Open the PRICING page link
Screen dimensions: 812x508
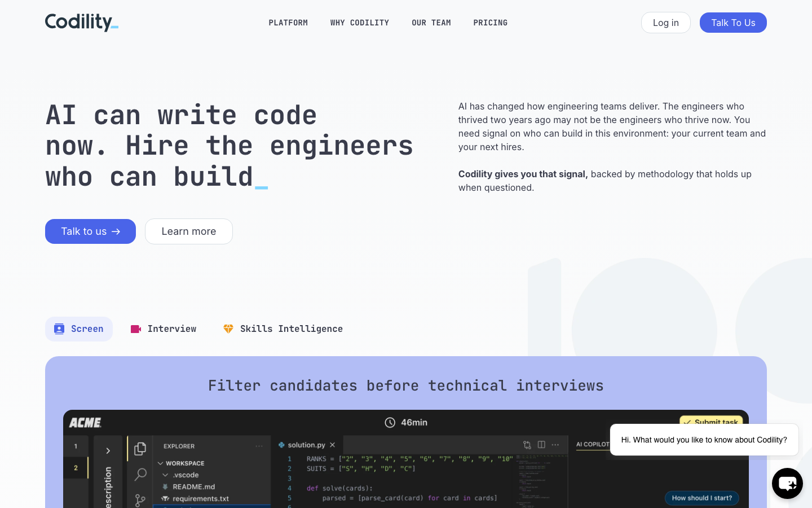[x=491, y=23]
